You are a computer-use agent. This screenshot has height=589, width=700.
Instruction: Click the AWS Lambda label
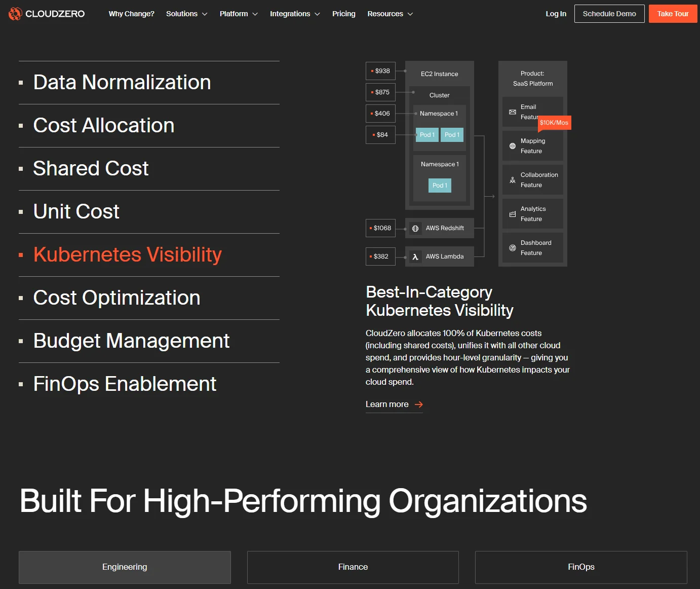tap(445, 256)
